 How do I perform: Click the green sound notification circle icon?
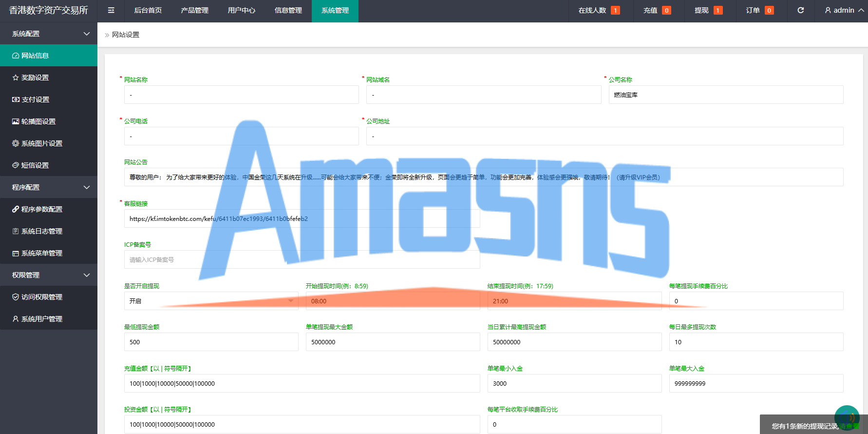pos(847,417)
